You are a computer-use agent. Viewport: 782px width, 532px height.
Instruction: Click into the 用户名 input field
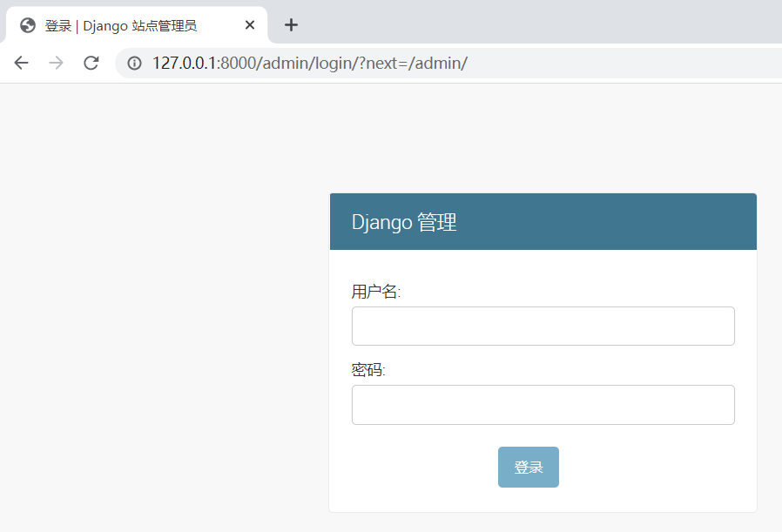(x=543, y=327)
